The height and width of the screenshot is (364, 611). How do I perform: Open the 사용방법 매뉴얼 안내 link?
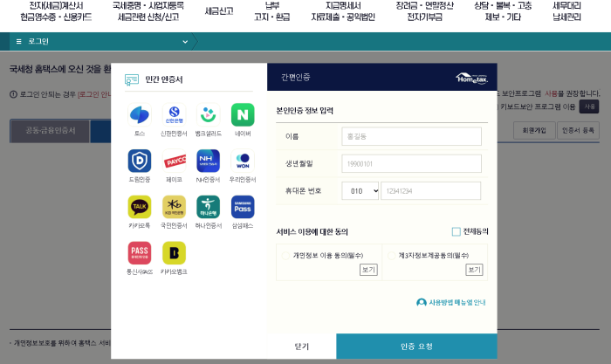(457, 302)
